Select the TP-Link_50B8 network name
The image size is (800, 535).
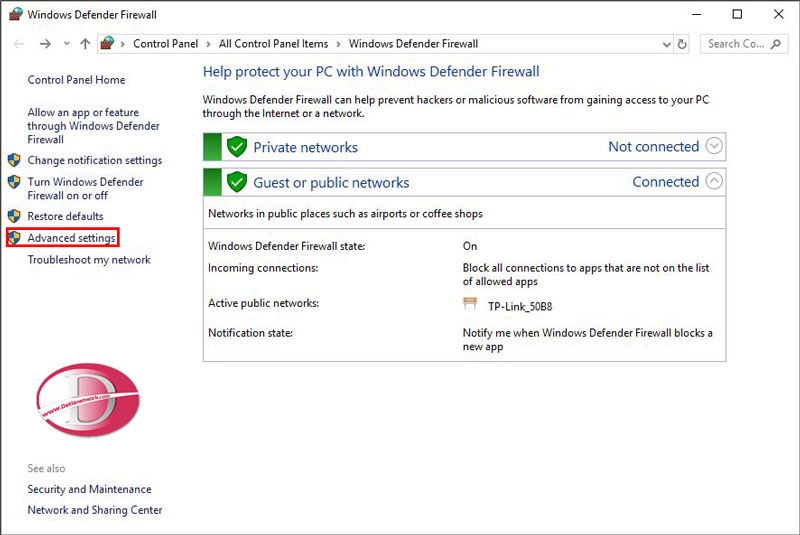pos(520,307)
